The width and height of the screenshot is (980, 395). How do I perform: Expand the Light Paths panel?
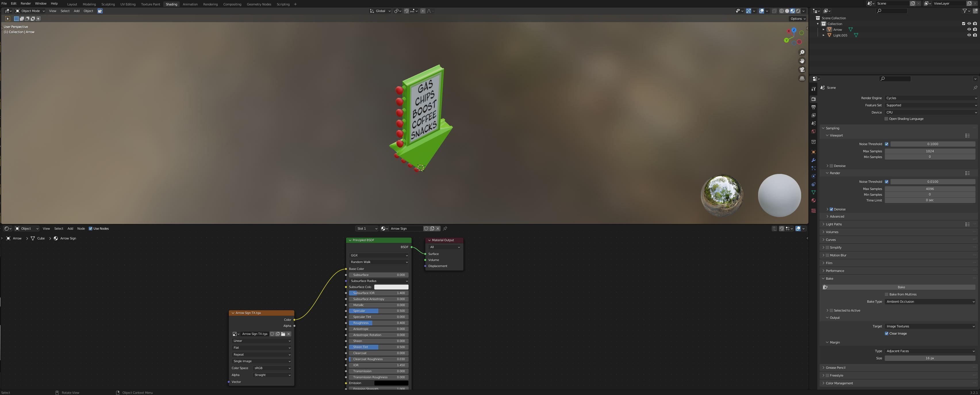(x=834, y=225)
